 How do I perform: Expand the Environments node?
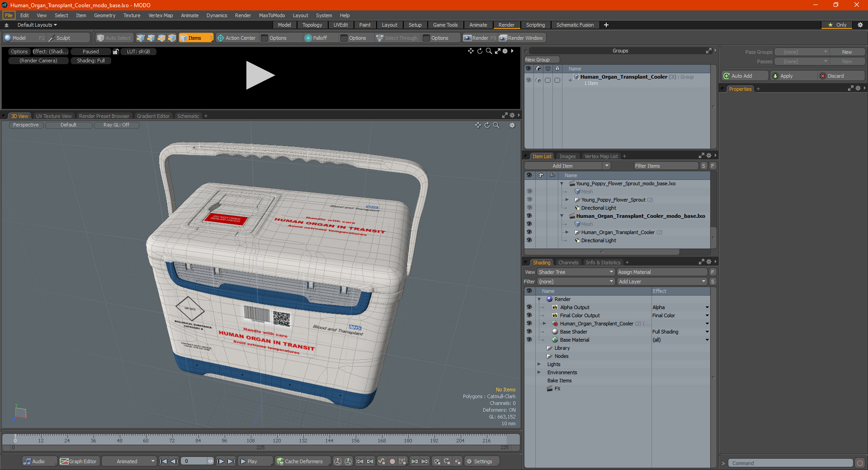[x=539, y=372]
